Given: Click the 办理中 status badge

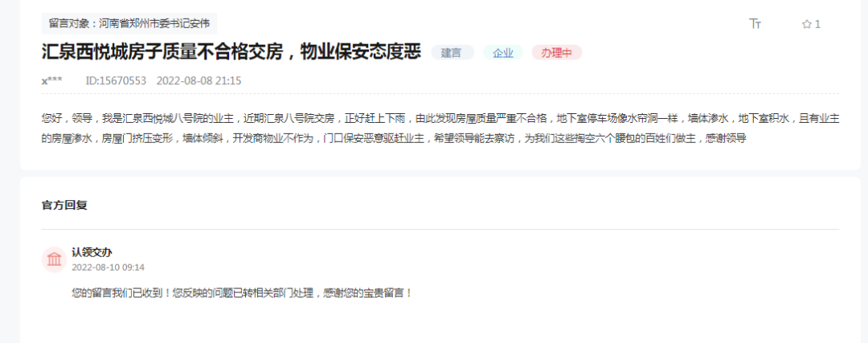Looking at the screenshot, I should coord(556,52).
